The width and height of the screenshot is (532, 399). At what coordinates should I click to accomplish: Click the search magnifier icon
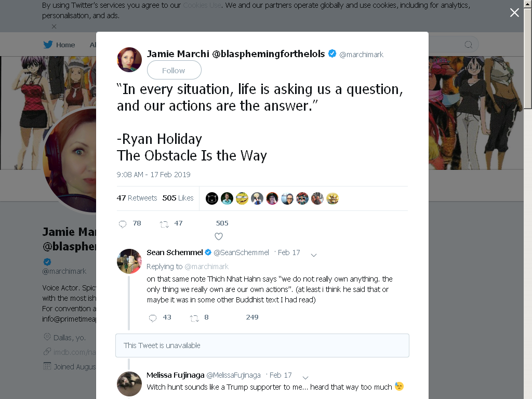pos(469,45)
